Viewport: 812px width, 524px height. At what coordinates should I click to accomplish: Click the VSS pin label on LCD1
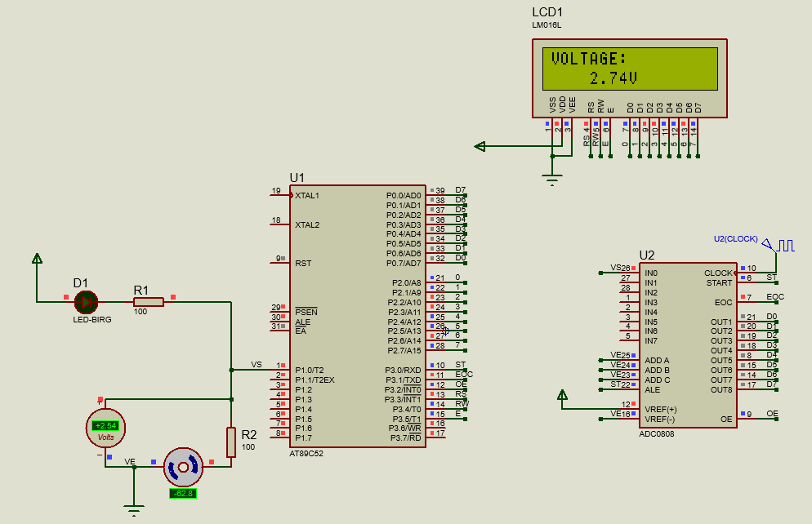pos(552,105)
